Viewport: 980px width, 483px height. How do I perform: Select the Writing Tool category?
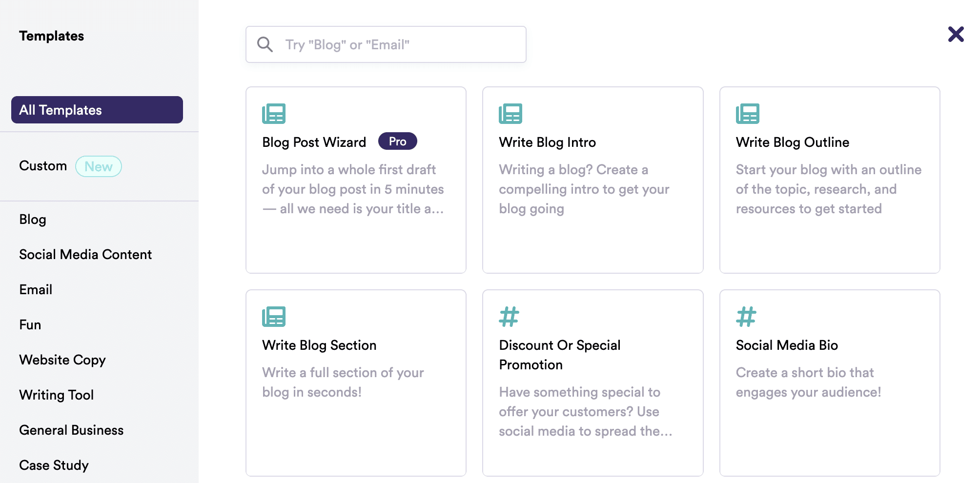[x=56, y=395]
